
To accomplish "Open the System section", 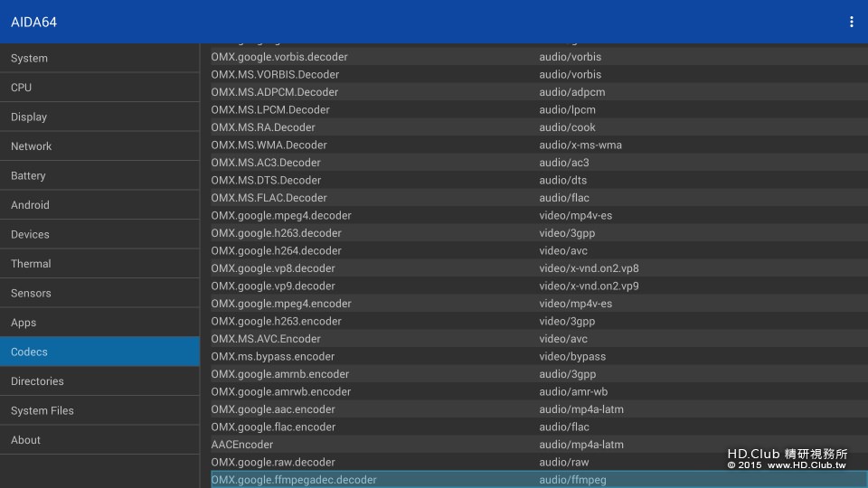I will (x=99, y=58).
